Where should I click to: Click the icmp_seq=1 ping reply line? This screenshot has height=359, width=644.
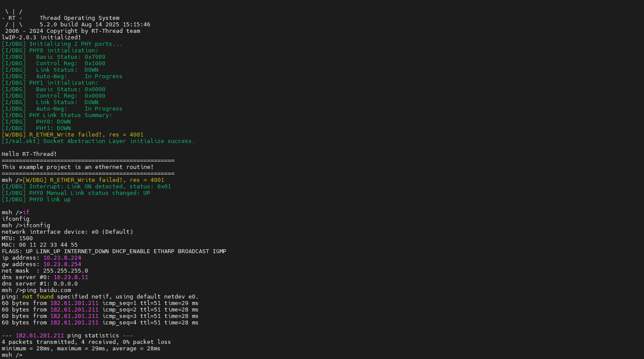coord(100,303)
